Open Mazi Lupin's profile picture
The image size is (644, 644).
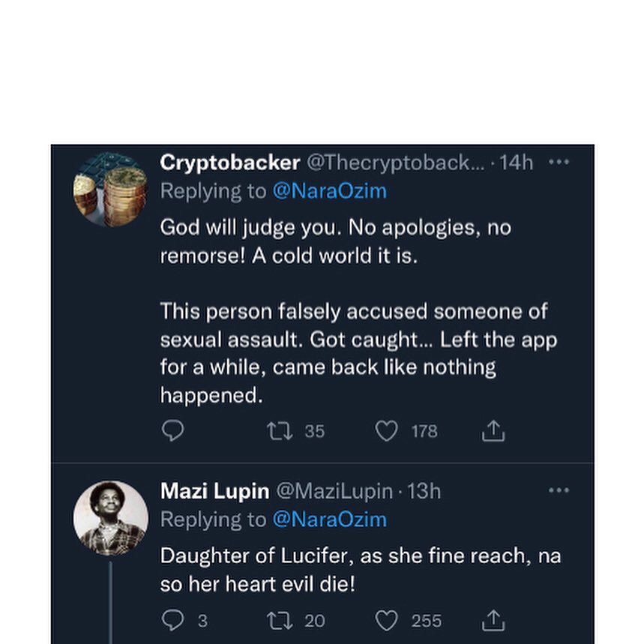click(110, 517)
